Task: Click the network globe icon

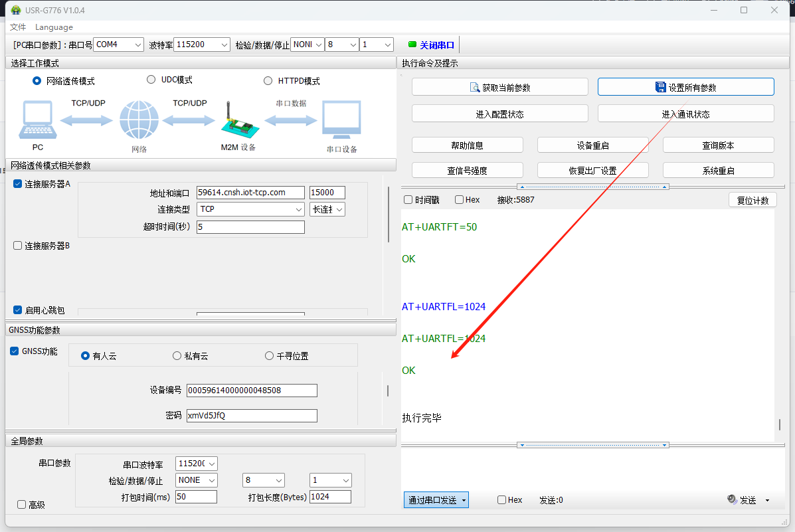Action: (139, 121)
